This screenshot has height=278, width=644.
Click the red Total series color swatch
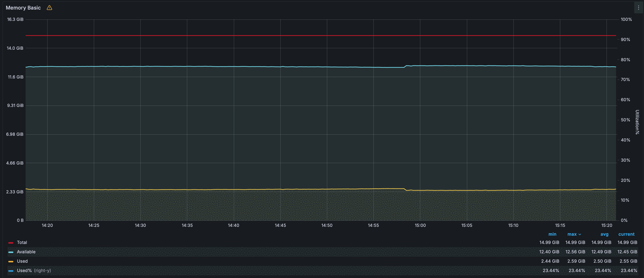pos(11,243)
